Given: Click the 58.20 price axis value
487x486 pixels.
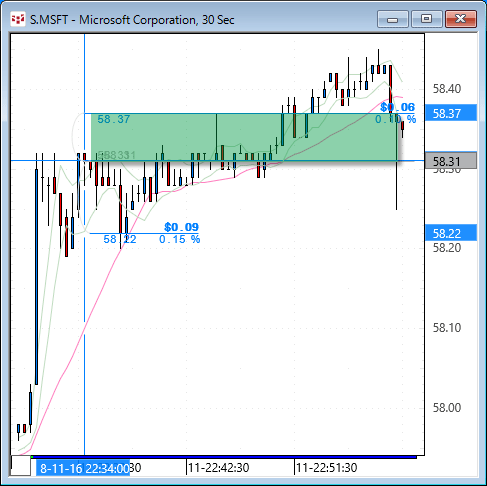Looking at the screenshot, I should (447, 248).
